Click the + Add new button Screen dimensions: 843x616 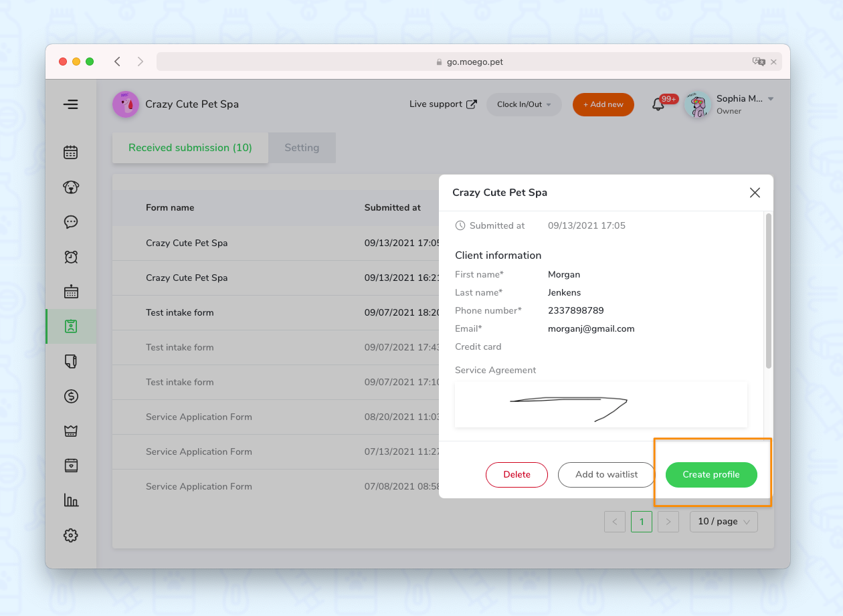click(x=603, y=104)
